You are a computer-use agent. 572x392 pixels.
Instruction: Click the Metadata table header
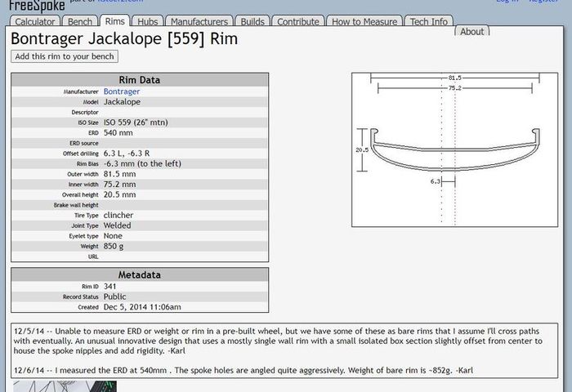pyautogui.click(x=140, y=274)
